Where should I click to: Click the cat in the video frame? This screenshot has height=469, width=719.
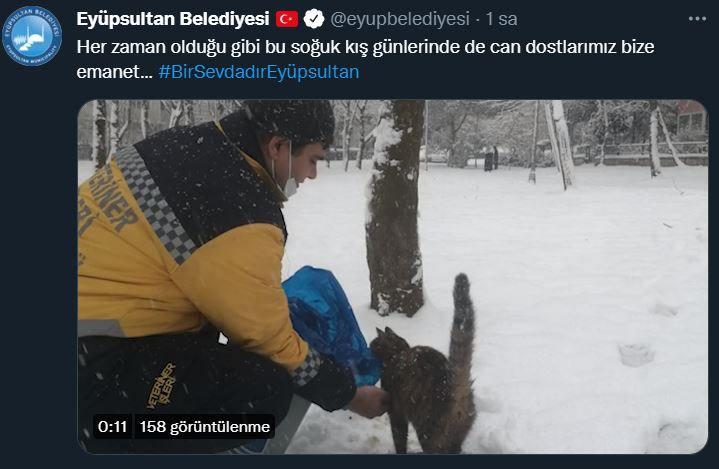coord(427,370)
